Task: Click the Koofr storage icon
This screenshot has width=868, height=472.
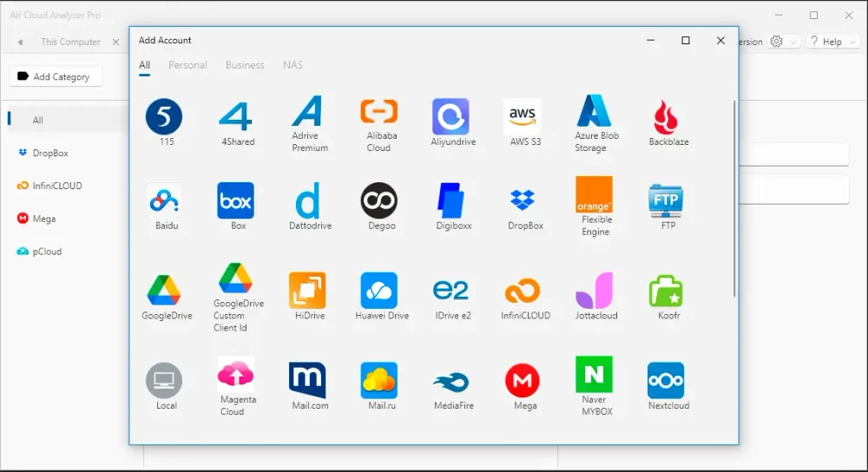Action: (667, 291)
